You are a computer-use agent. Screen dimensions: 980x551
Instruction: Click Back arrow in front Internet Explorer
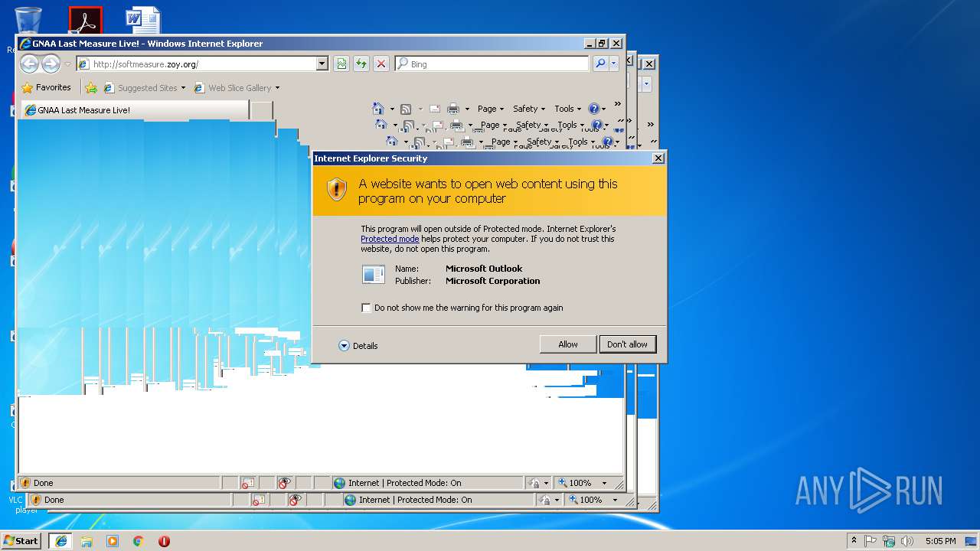click(x=29, y=64)
